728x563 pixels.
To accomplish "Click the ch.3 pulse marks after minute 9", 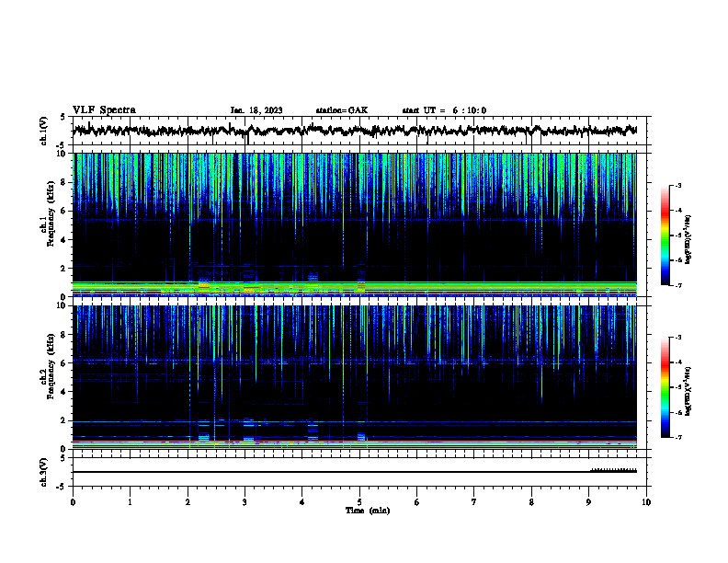I will pyautogui.click(x=613, y=470).
